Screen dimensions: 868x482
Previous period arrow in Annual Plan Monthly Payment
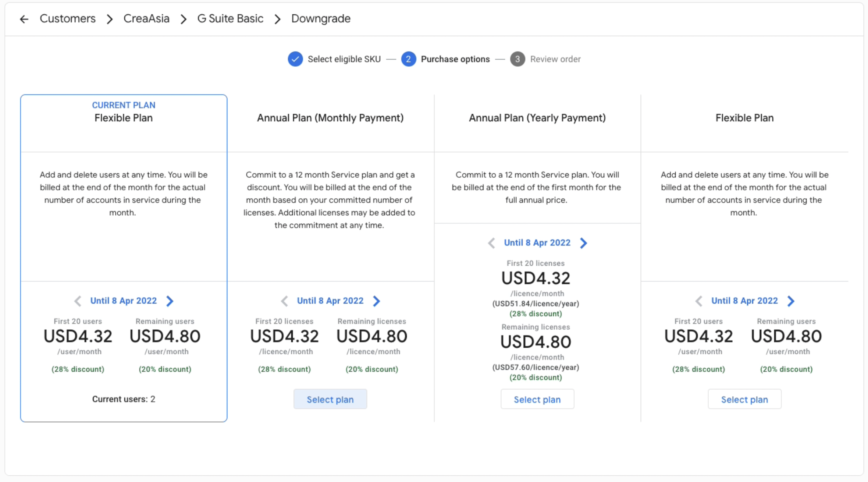coord(284,301)
